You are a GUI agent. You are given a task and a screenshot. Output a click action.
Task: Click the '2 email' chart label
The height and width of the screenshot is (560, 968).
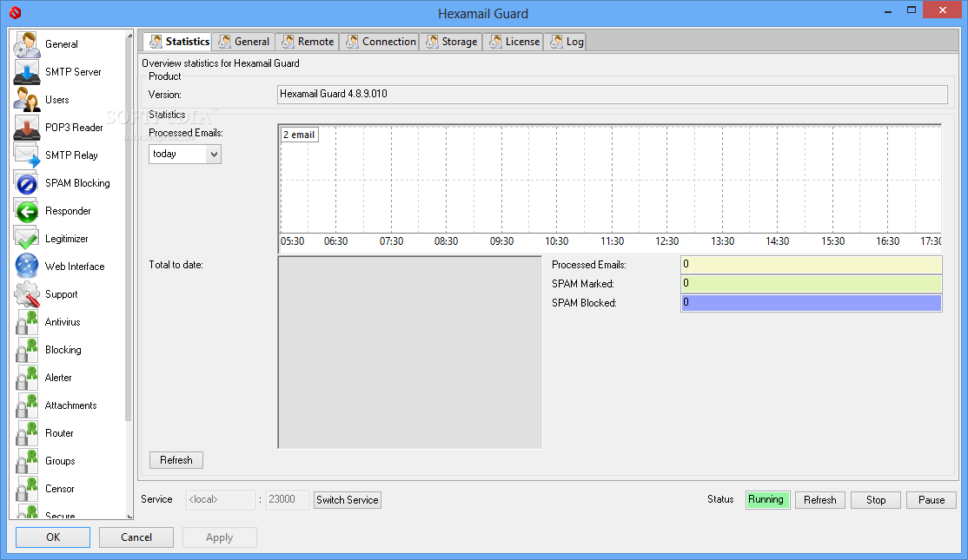(300, 135)
